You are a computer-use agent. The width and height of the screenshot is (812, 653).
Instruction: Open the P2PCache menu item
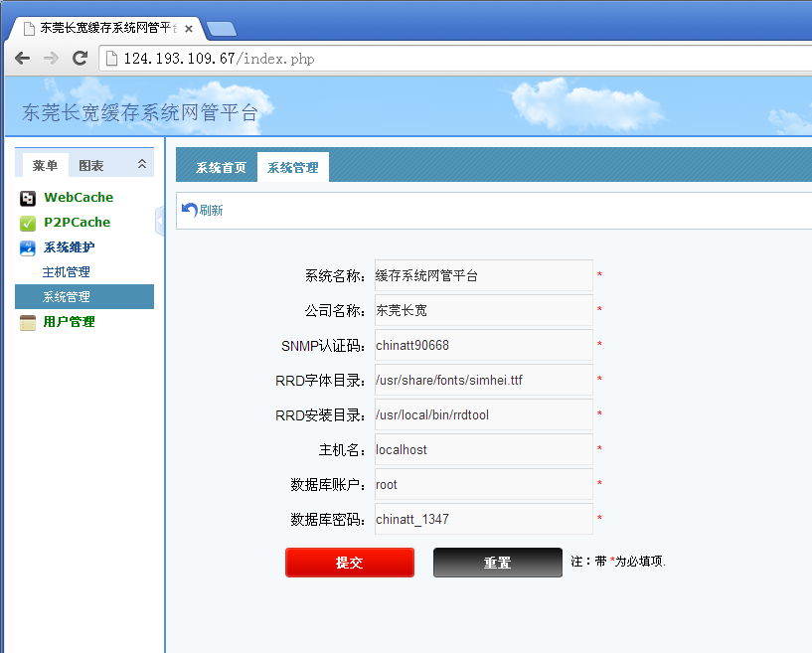78,223
